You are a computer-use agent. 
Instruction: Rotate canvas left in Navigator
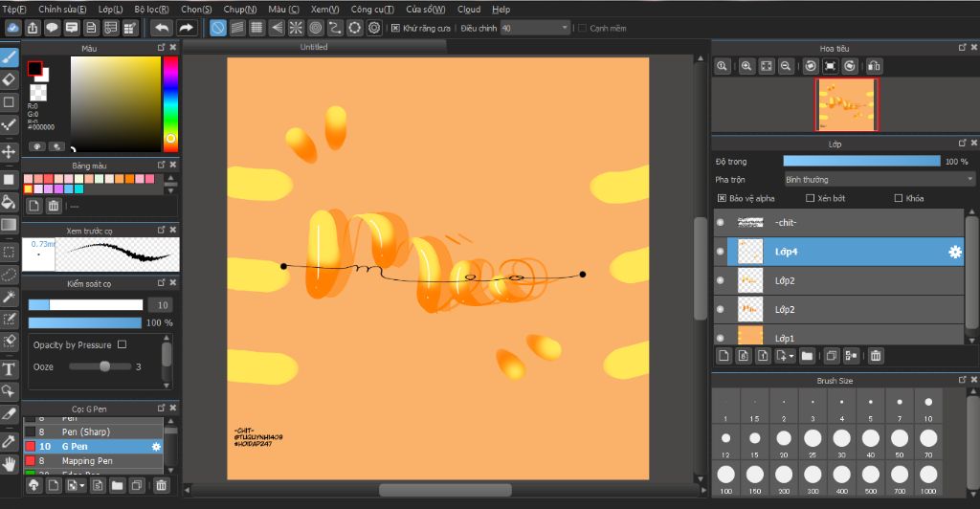(x=811, y=66)
